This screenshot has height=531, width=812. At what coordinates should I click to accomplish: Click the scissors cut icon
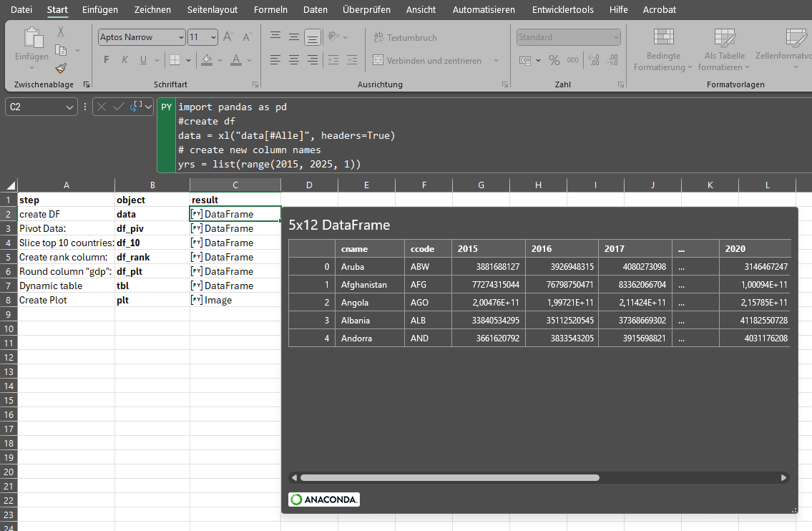coord(61,31)
